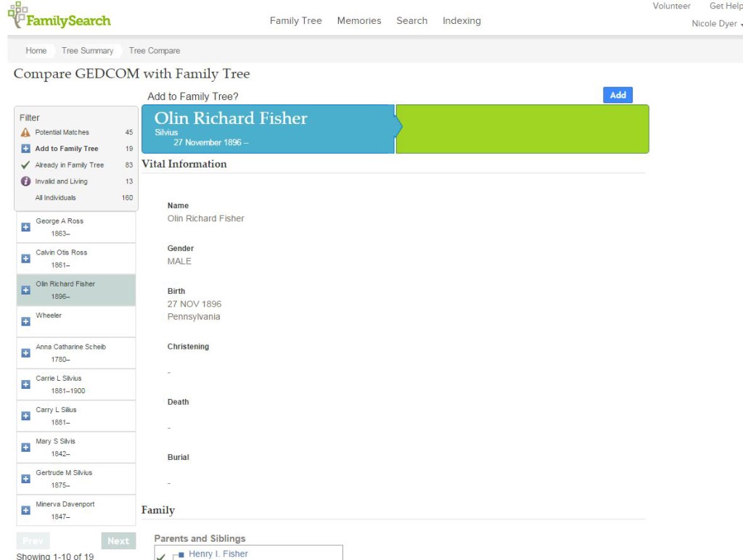743x560 pixels.
Task: Open the Memories menu
Action: click(359, 21)
